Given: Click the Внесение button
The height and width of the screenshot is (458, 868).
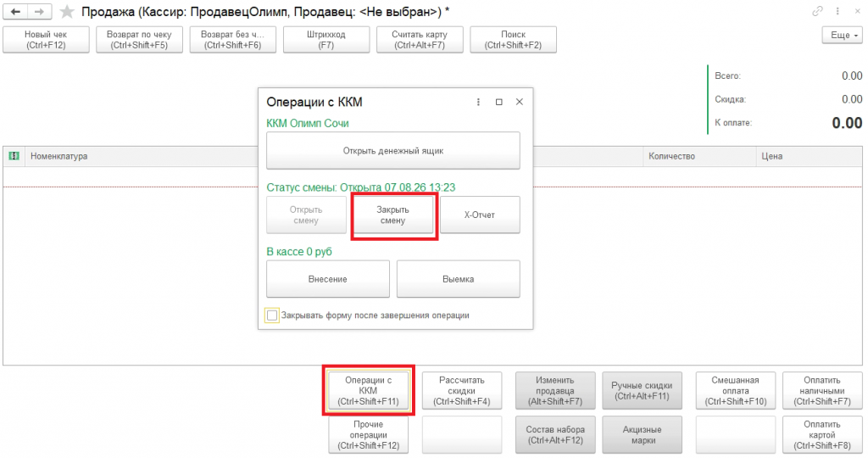Looking at the screenshot, I should point(328,279).
